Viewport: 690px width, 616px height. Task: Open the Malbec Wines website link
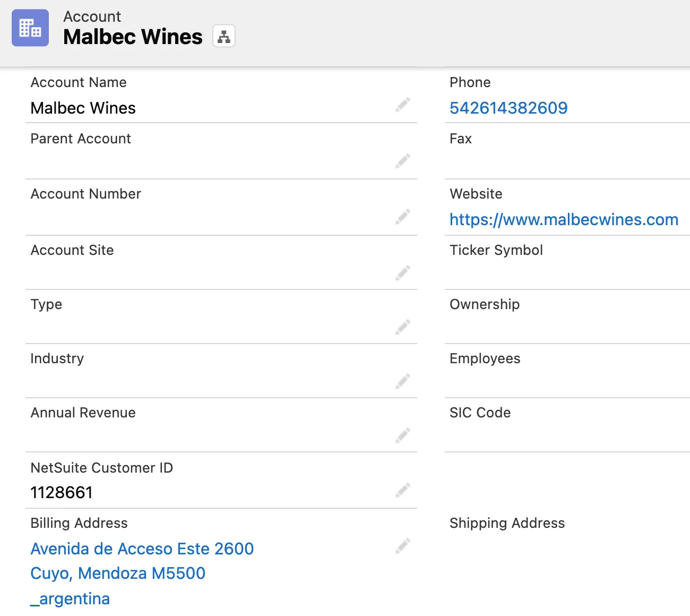coord(564,219)
